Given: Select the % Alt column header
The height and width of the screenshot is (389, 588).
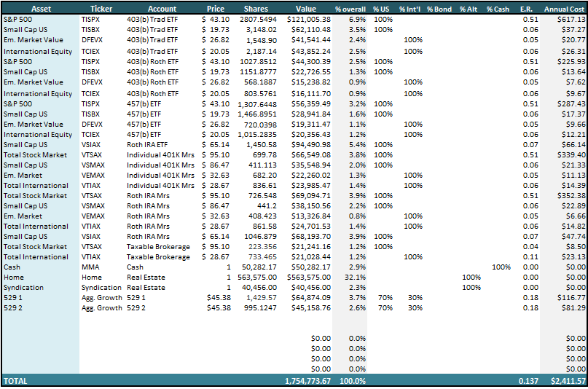Looking at the screenshot, I should tap(469, 9).
